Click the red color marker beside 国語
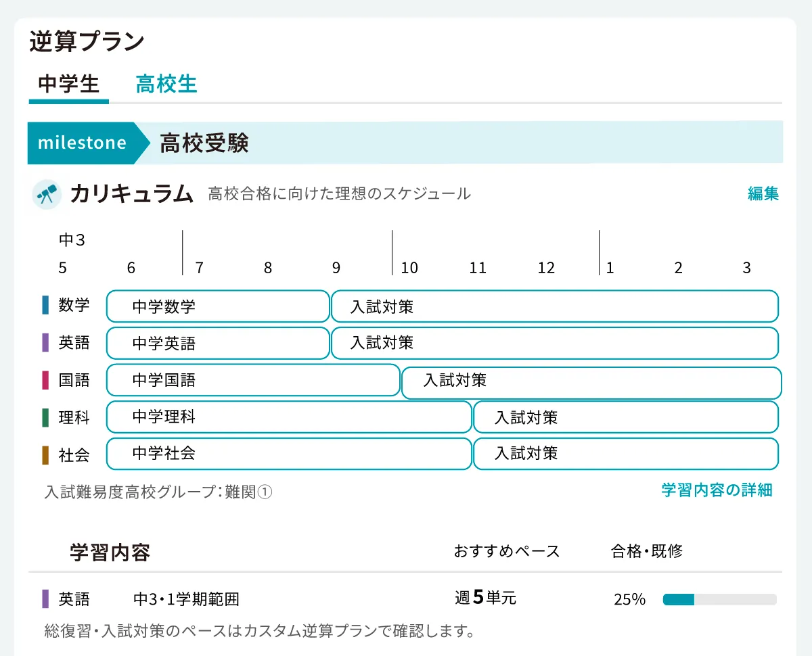 click(45, 379)
